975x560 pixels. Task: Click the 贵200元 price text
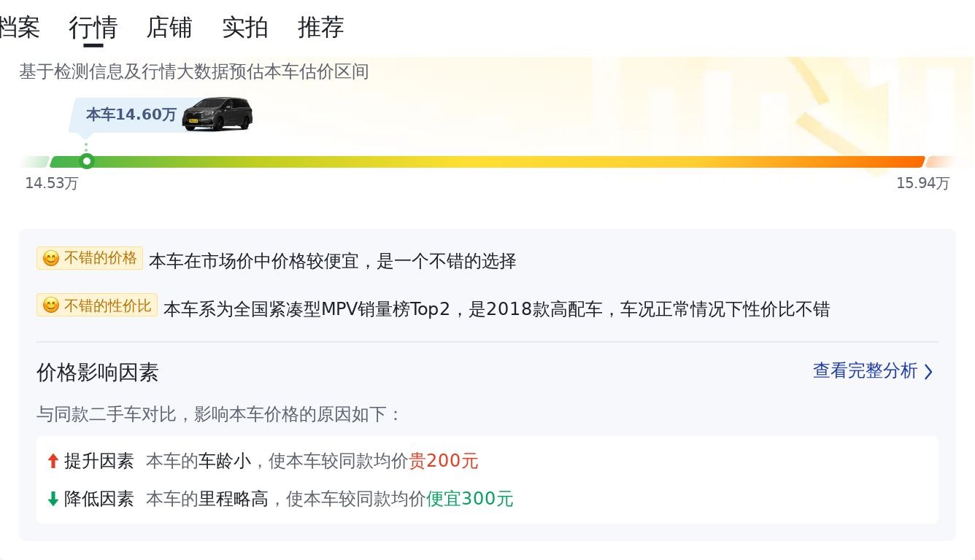click(x=444, y=461)
